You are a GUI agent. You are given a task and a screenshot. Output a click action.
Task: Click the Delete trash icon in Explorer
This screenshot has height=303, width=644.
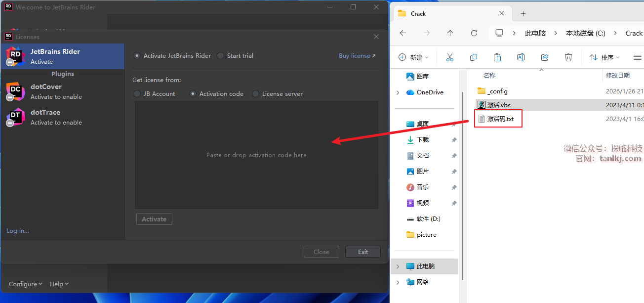[568, 57]
